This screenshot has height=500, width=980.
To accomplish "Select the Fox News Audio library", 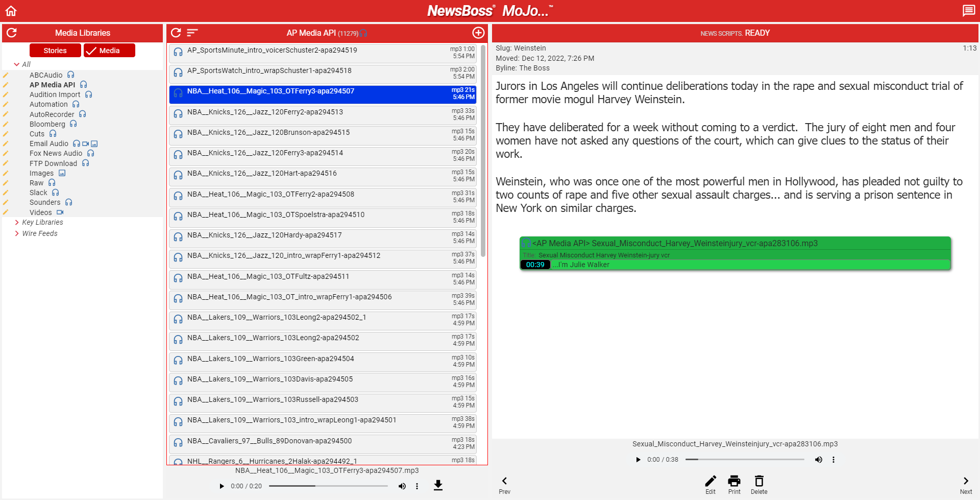I will [x=56, y=153].
